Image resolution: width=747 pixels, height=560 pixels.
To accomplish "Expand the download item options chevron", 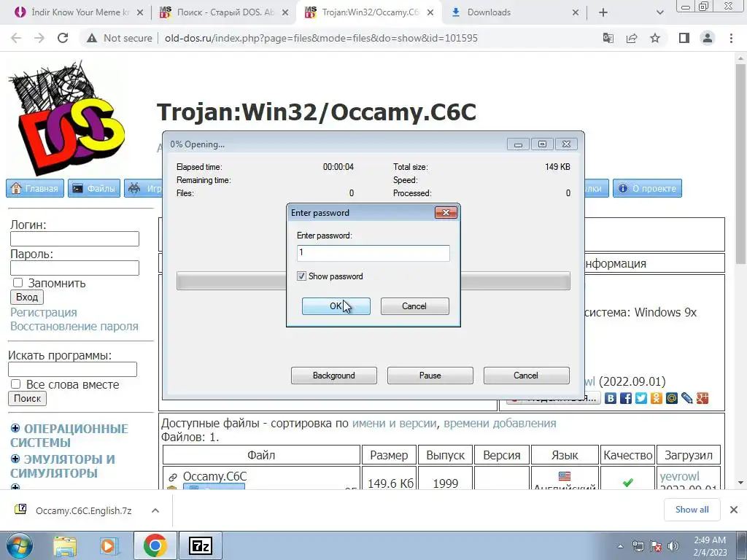I will [x=155, y=510].
